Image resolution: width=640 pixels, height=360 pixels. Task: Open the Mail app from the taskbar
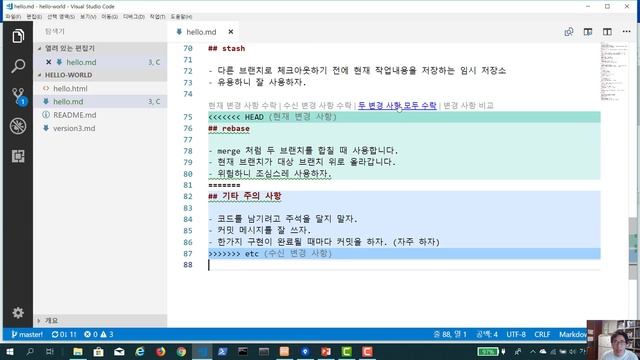click(119, 351)
